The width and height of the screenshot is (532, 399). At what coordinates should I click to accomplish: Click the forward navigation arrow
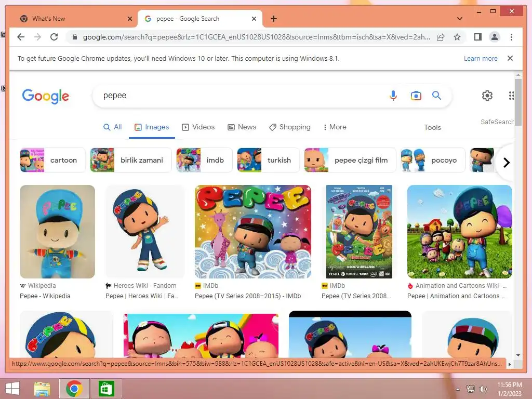(x=37, y=37)
